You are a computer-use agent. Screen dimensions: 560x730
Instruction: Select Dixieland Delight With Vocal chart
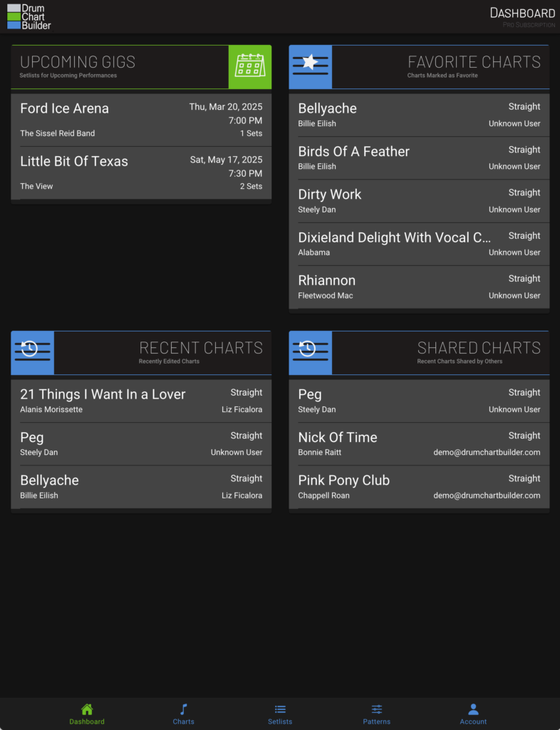coord(419,244)
